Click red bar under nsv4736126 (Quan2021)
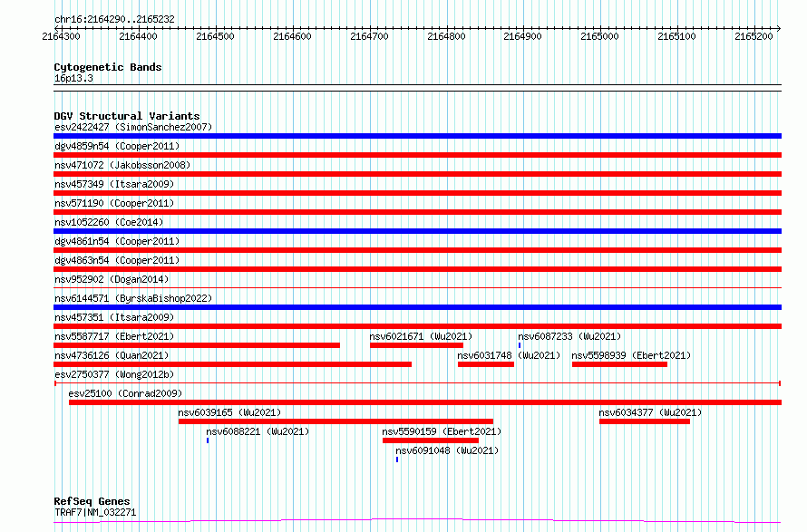 point(233,364)
